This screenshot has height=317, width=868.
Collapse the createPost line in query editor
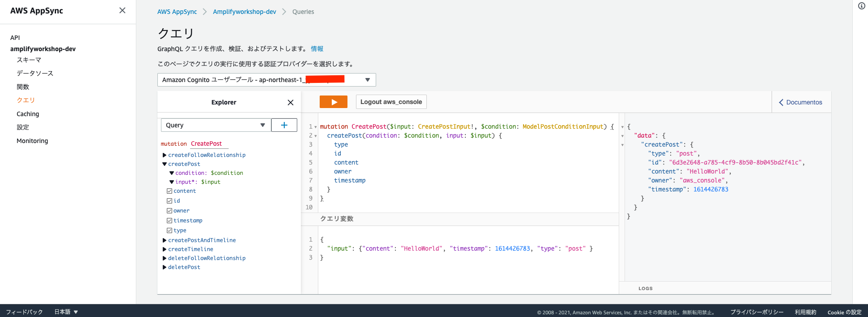point(316,136)
